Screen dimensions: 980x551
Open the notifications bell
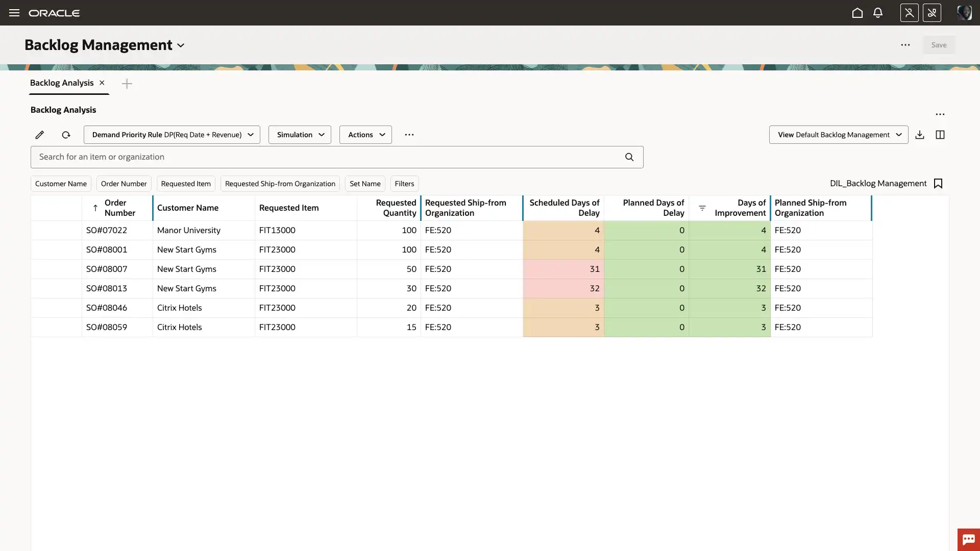[878, 13]
